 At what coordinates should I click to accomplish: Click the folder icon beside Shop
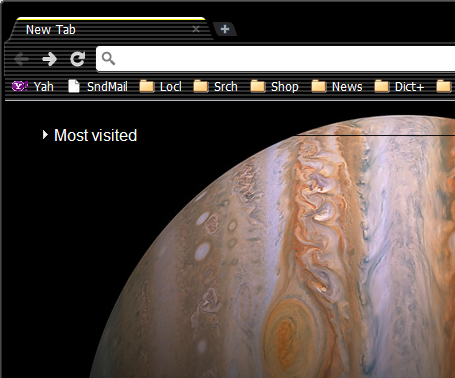(x=258, y=87)
